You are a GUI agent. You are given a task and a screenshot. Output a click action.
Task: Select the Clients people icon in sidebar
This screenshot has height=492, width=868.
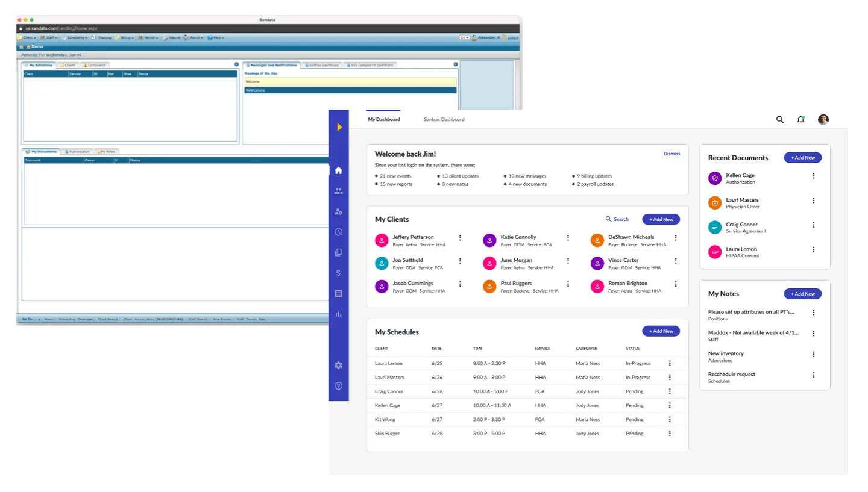click(x=338, y=191)
